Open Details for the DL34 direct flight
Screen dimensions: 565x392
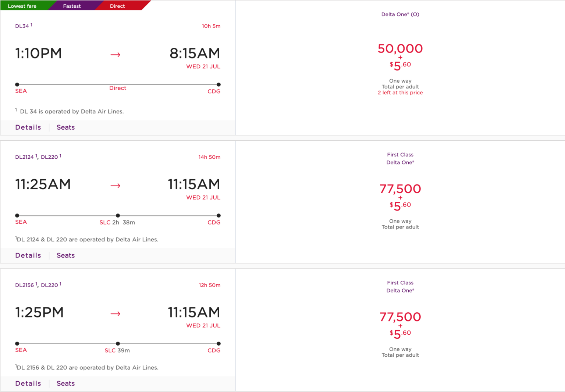[x=28, y=127]
